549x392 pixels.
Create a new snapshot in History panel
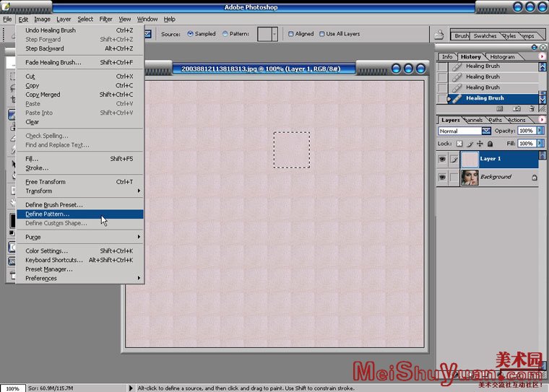coord(516,109)
